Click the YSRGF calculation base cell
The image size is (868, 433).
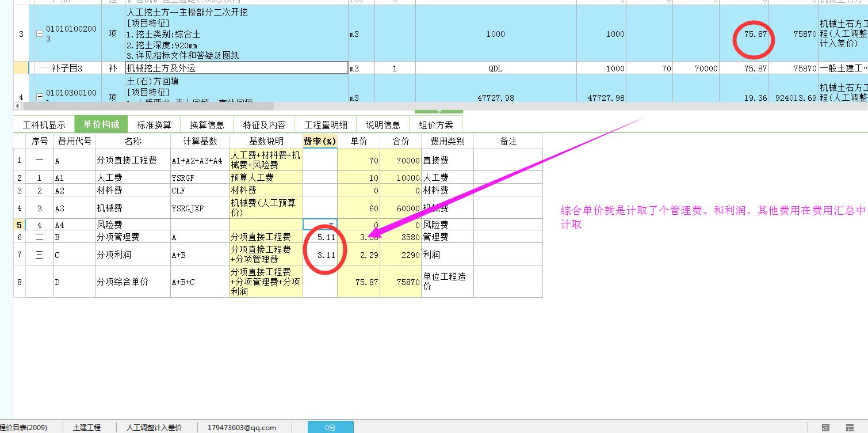(200, 178)
